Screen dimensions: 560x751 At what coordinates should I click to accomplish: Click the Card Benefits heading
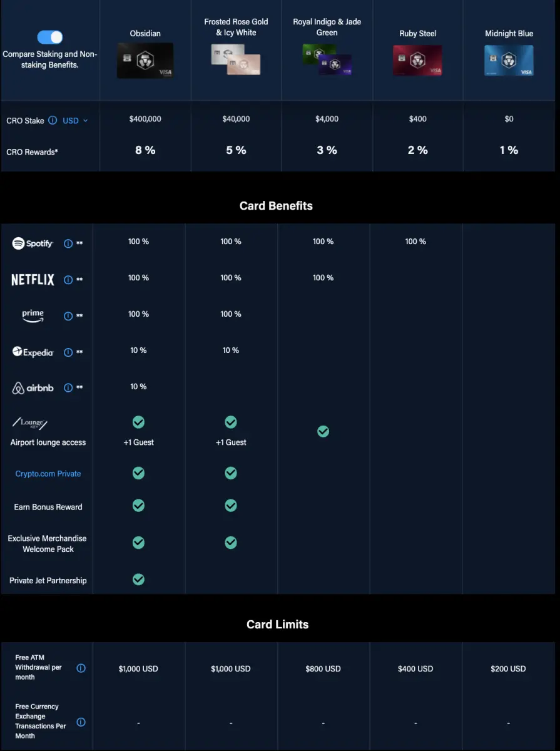(x=276, y=206)
